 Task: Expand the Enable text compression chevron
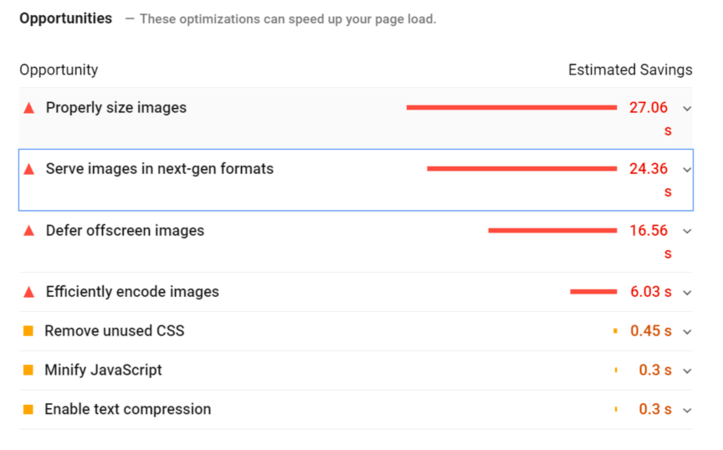tap(687, 410)
